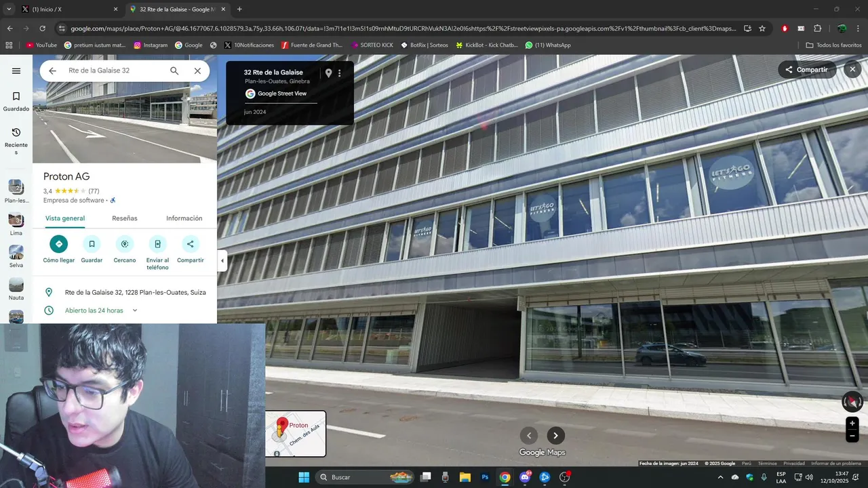Click the Rte de la Galaise 32 search field
868x488 pixels.
(114, 70)
